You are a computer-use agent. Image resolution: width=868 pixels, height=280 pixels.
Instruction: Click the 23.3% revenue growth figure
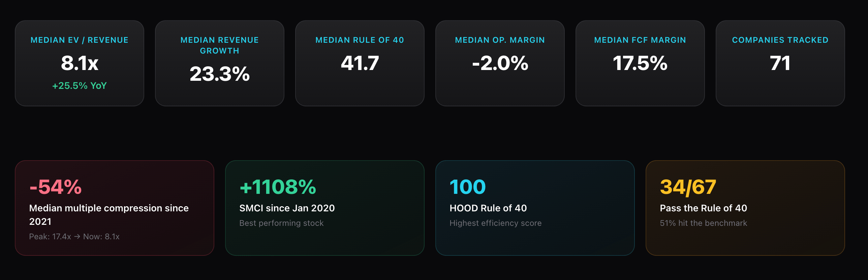pos(219,74)
